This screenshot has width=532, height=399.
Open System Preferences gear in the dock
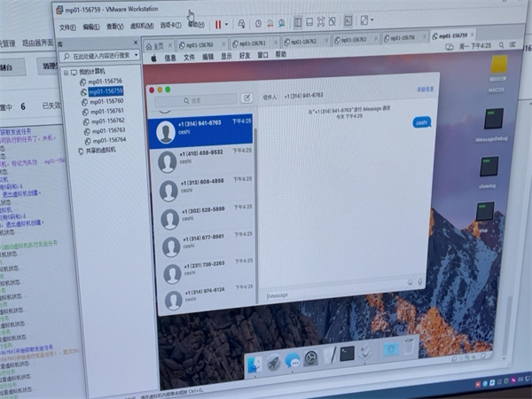[311, 359]
